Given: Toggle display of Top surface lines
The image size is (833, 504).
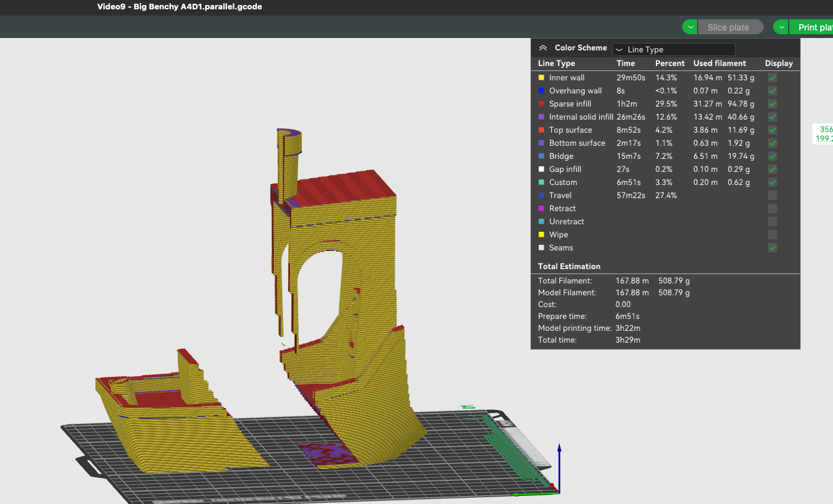Looking at the screenshot, I should 773,130.
